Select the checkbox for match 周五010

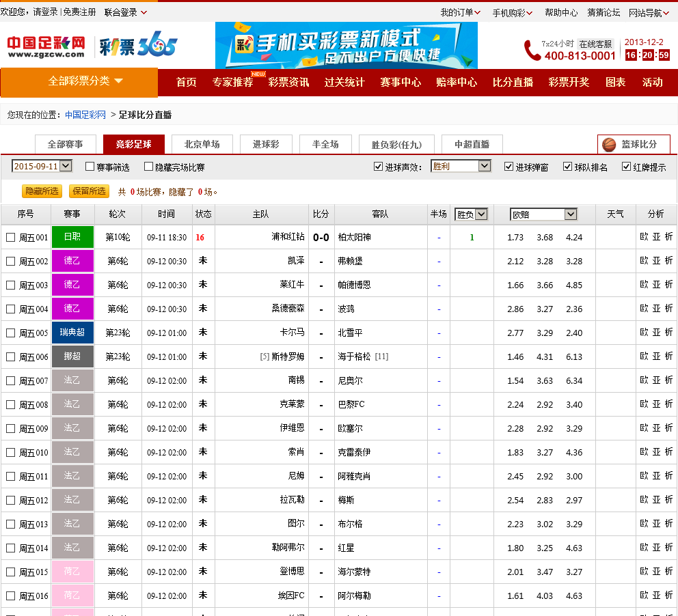(x=11, y=452)
